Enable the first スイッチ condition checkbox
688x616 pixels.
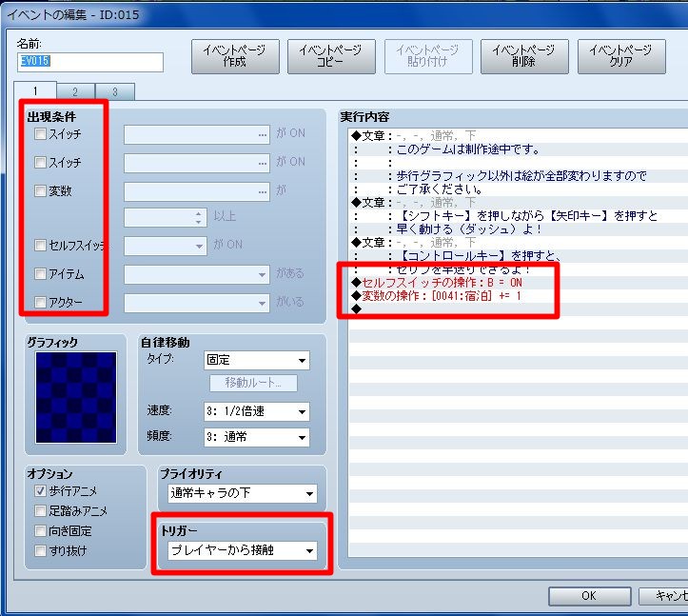[x=40, y=133]
